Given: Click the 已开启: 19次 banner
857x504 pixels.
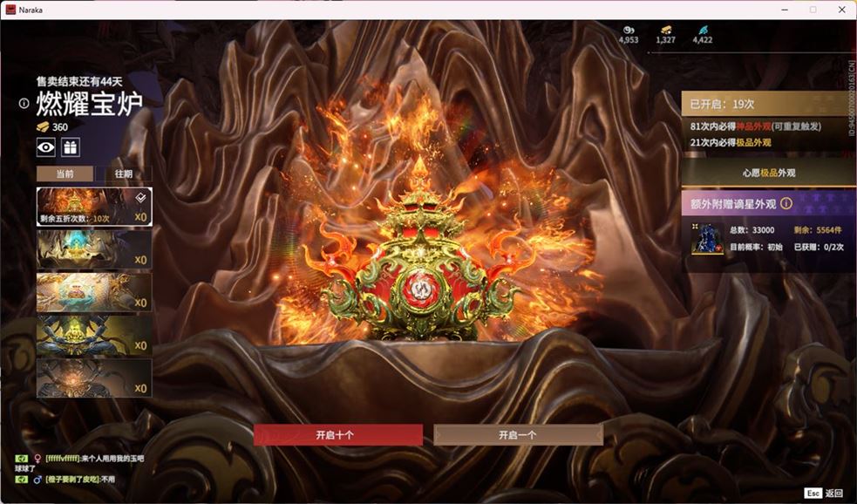Looking at the screenshot, I should pos(768,104).
